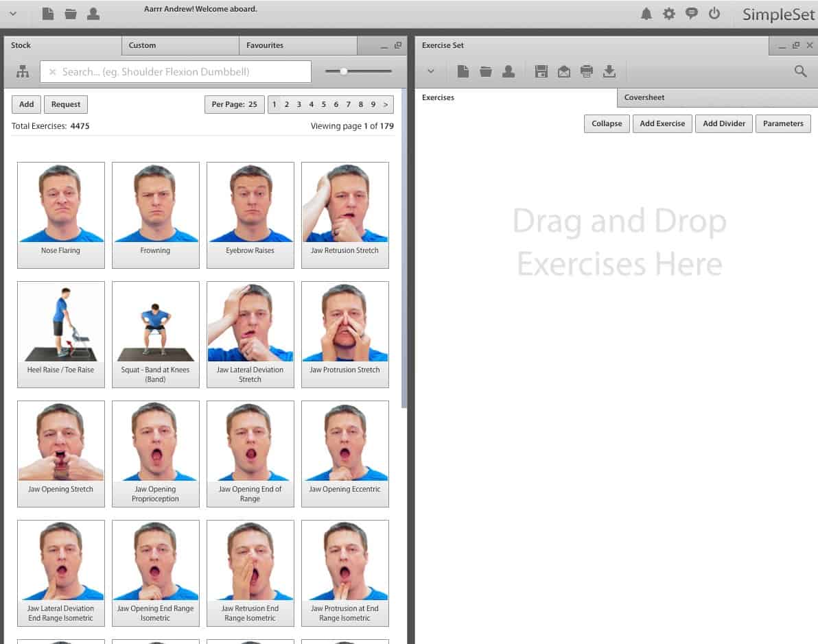The height and width of the screenshot is (644, 818).
Task: Open the client/person icon in Exercise Set toolbar
Action: point(509,71)
